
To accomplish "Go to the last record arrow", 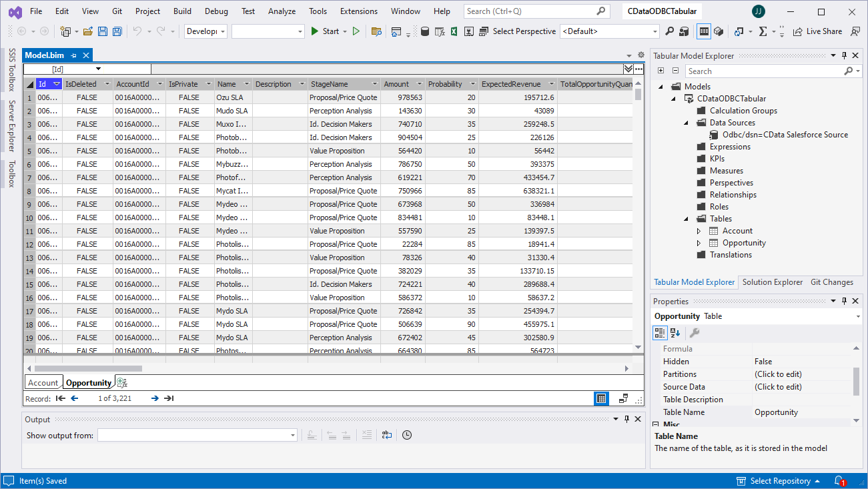I will click(169, 398).
